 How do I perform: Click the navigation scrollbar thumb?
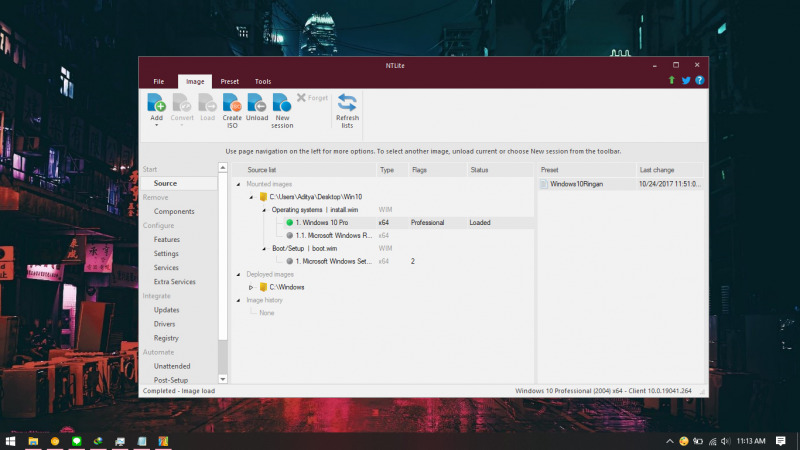click(x=222, y=257)
